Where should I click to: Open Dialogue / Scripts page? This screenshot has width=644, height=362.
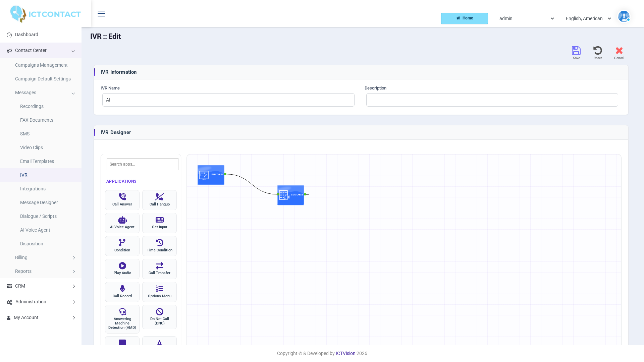point(41,217)
